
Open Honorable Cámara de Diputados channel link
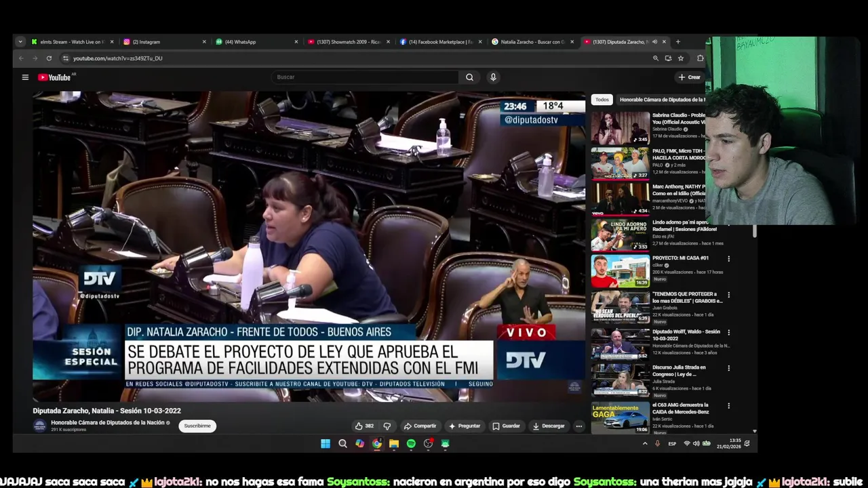[x=108, y=422]
